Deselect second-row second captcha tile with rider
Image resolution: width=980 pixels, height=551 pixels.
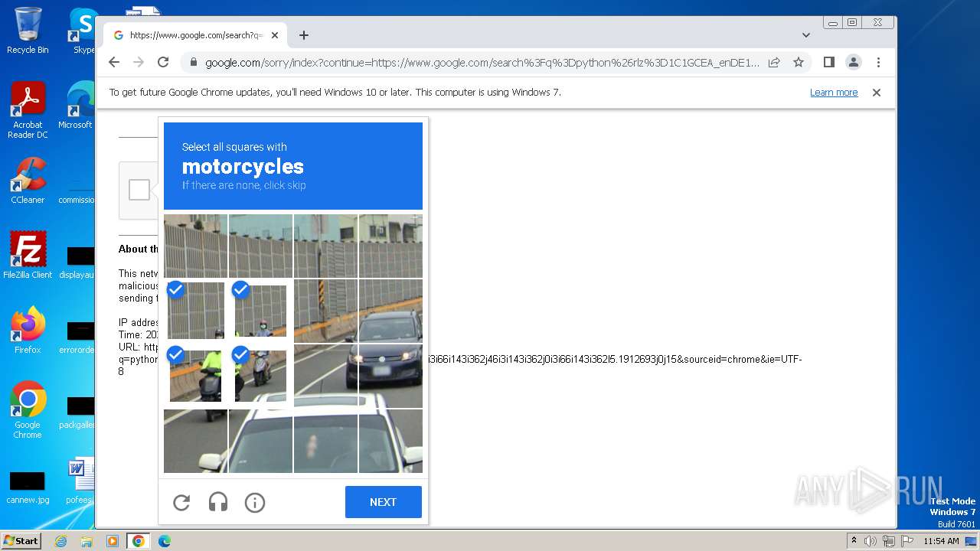point(260,311)
